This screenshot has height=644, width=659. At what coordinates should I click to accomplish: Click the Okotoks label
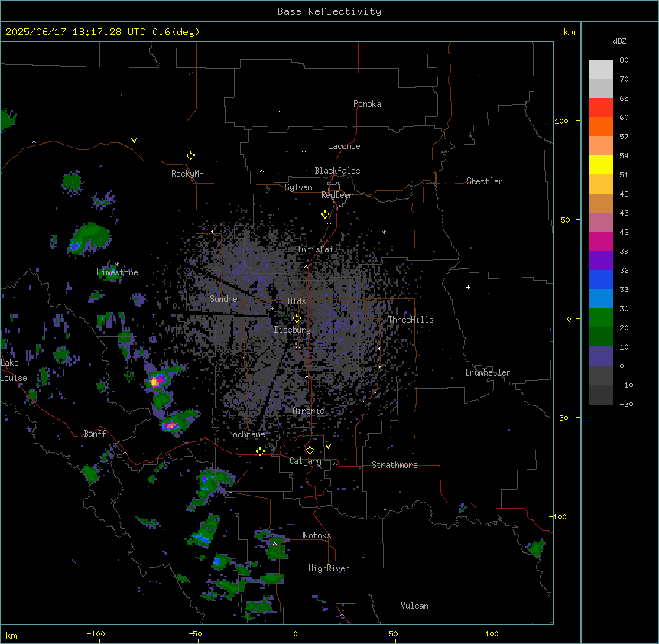(315, 535)
